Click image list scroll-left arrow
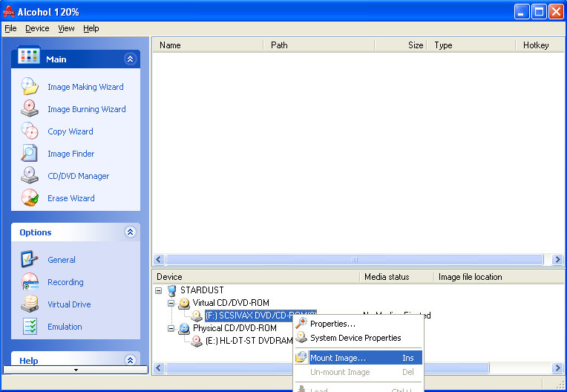The width and height of the screenshot is (567, 392). point(159,259)
